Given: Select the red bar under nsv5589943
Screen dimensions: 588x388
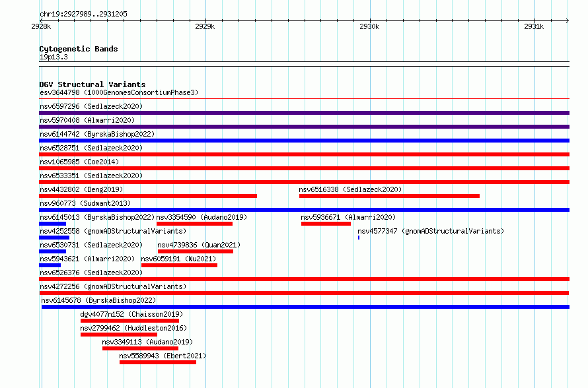Looking at the screenshot, I should (x=158, y=362).
